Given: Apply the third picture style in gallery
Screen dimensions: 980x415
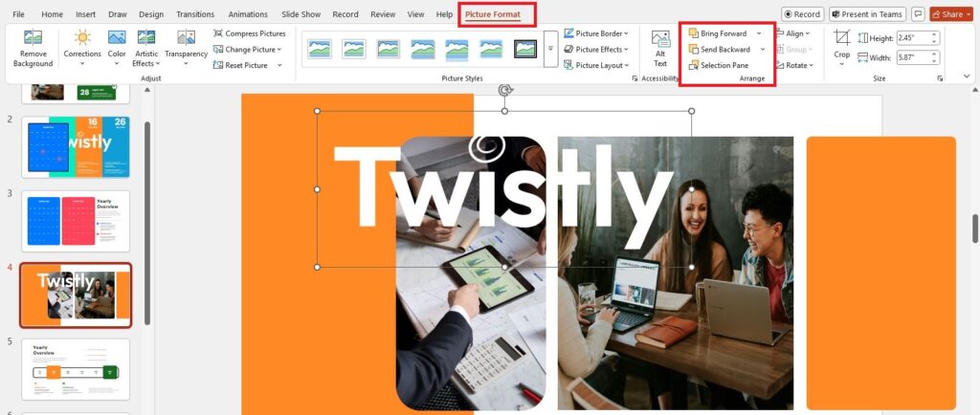Looking at the screenshot, I should click(x=389, y=49).
